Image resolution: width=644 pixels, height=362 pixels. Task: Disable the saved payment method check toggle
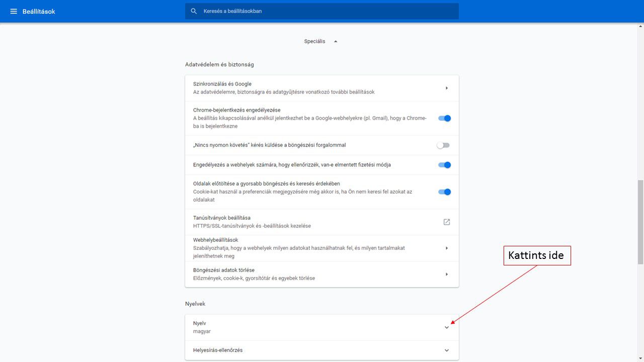tap(444, 165)
